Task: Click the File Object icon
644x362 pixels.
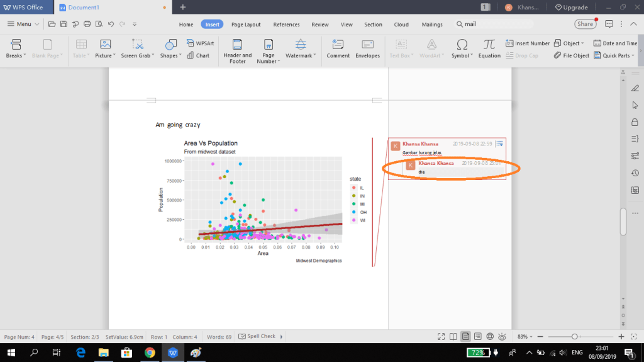Action: point(572,55)
